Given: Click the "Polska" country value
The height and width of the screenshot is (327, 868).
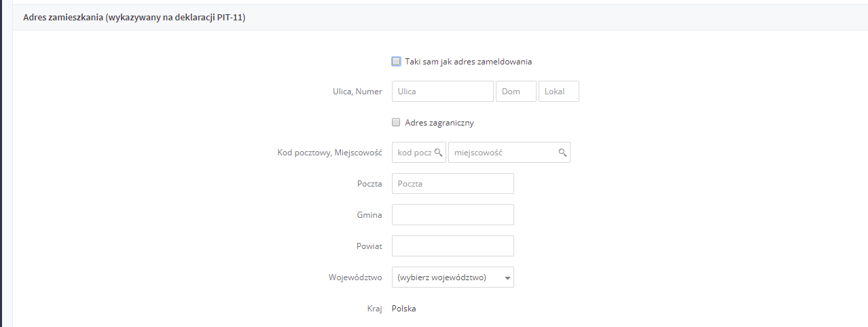Looking at the screenshot, I should pyautogui.click(x=404, y=309).
